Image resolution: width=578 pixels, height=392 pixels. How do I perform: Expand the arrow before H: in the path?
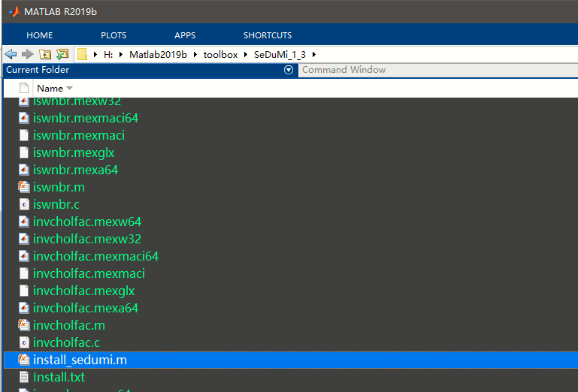click(95, 55)
